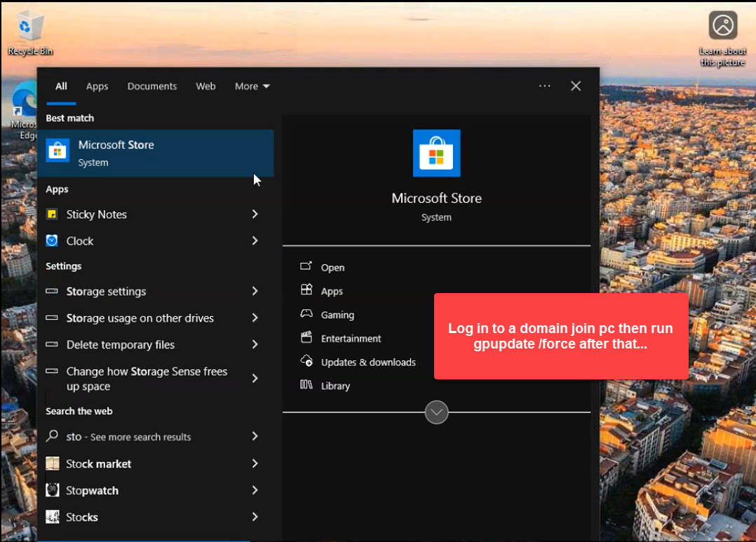Click the Open action icon
The height and width of the screenshot is (542, 756).
(306, 266)
